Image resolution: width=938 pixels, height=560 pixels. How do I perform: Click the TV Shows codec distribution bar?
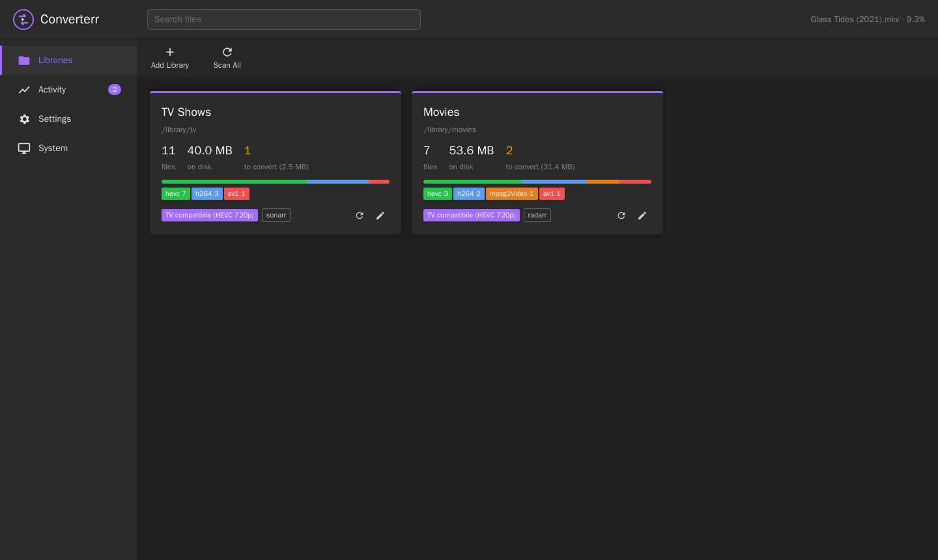click(x=276, y=182)
